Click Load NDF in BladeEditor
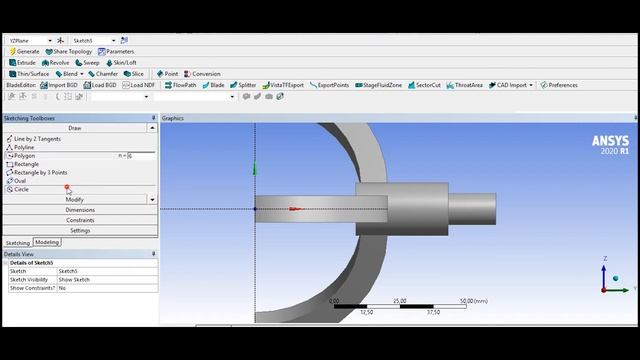 (139, 85)
